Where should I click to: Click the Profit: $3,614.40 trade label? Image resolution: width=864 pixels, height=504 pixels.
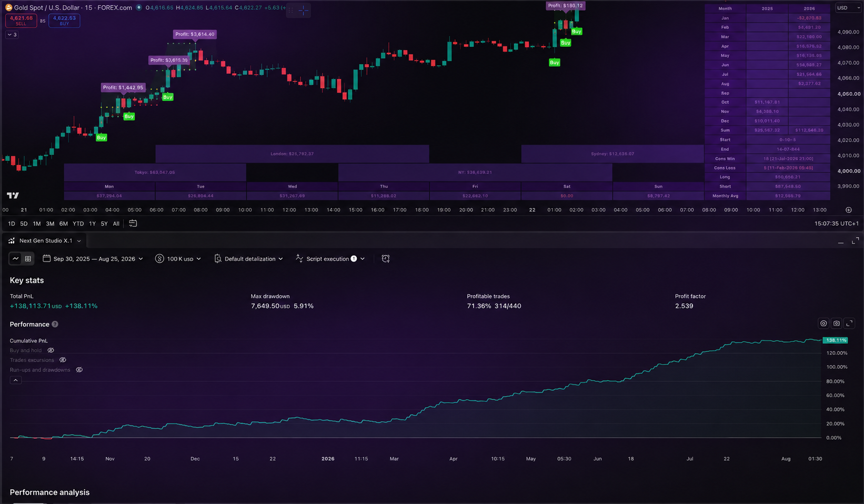click(x=195, y=34)
